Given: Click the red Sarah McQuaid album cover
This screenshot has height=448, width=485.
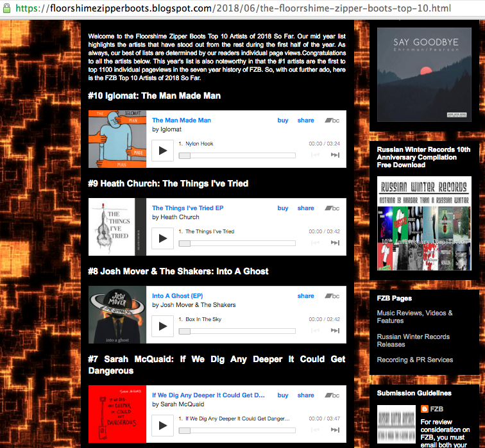Looking at the screenshot, I should [117, 414].
